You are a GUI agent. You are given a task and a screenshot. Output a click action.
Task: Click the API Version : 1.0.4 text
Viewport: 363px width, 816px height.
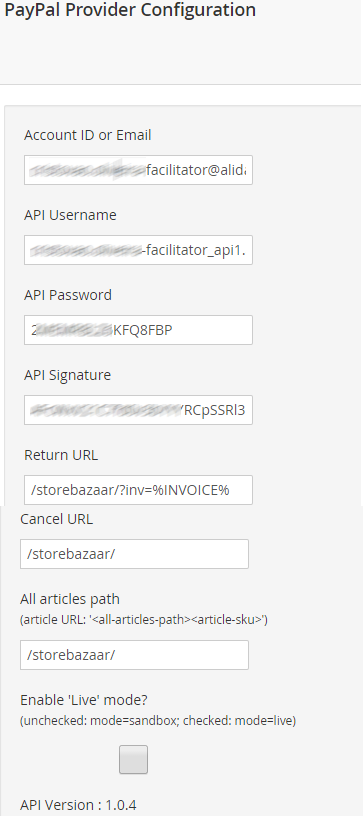tap(78, 805)
